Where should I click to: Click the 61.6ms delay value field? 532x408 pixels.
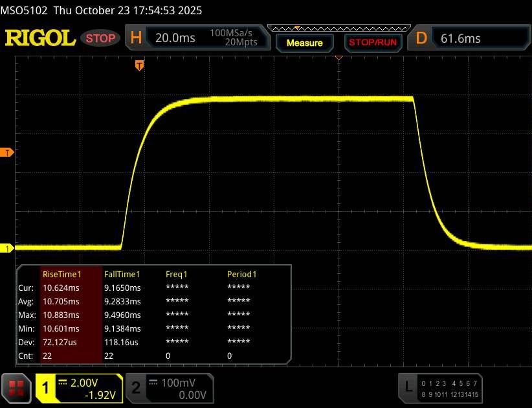coord(461,38)
